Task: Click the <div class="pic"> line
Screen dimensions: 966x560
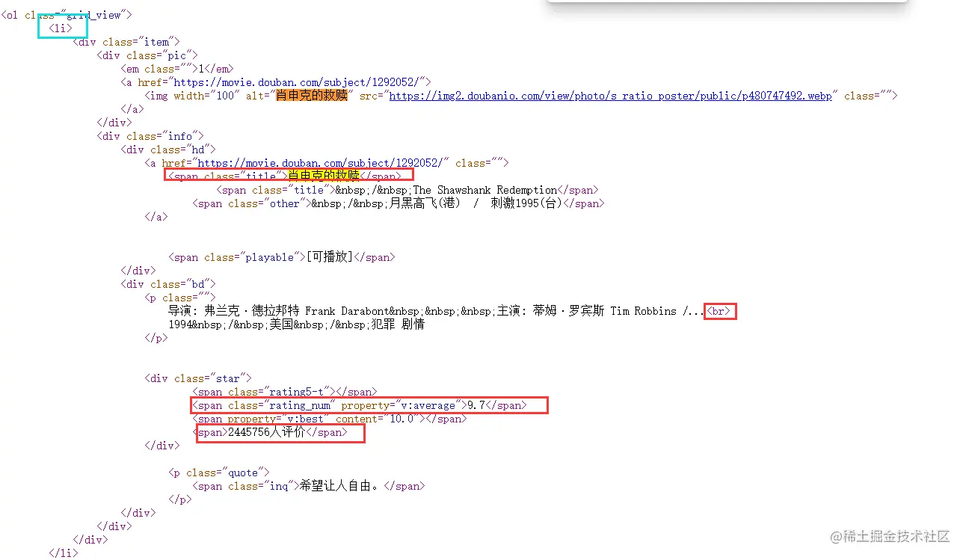Action: coord(147,55)
